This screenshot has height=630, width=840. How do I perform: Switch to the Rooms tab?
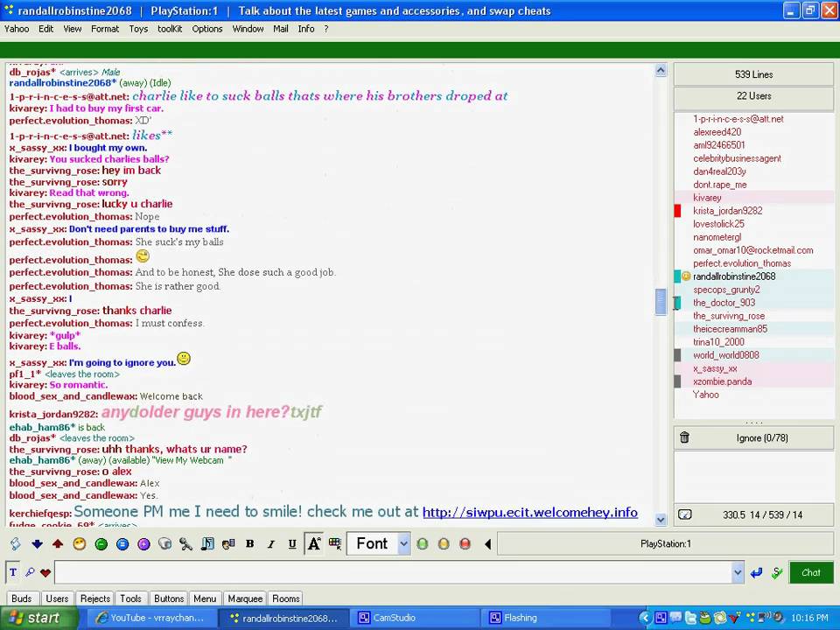(286, 598)
